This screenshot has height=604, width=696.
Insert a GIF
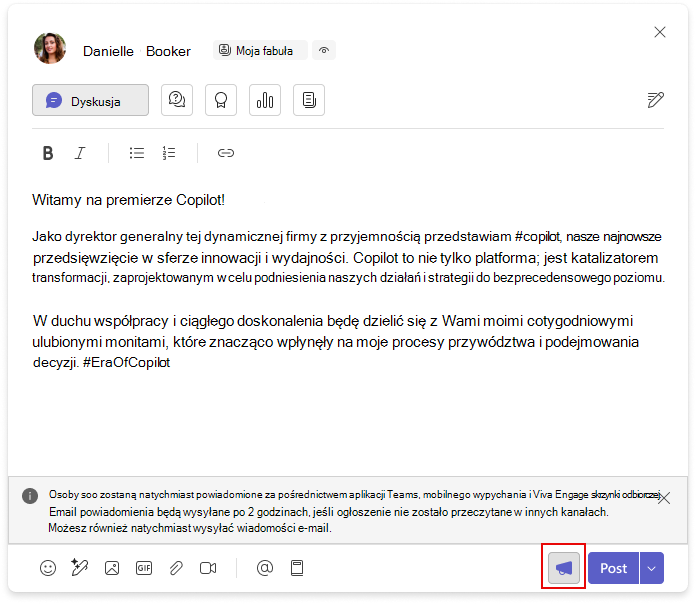144,568
